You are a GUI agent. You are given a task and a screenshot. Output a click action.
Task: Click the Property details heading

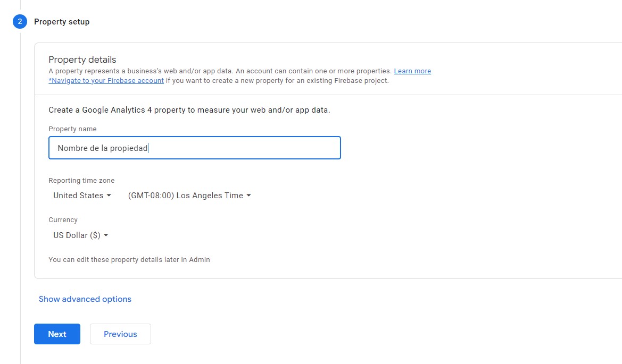pos(82,60)
